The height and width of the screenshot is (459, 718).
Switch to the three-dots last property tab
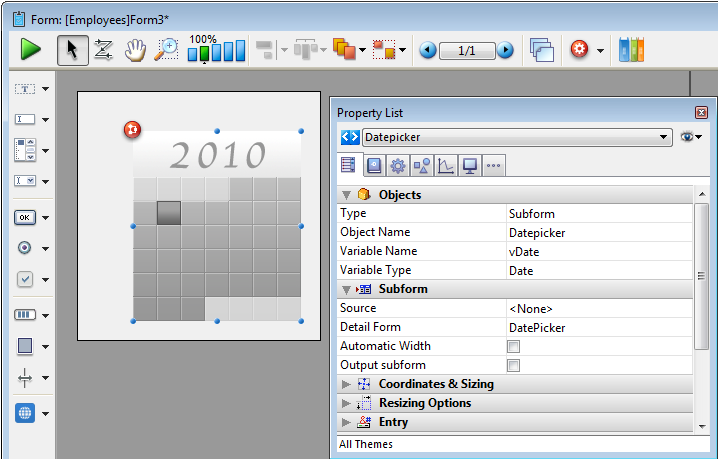pyautogui.click(x=493, y=166)
